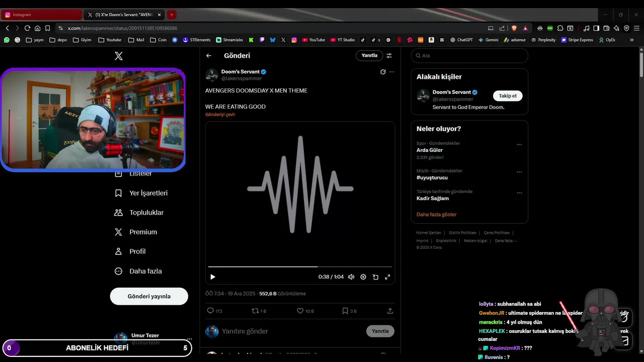The width and height of the screenshot is (644, 362).
Task: Open video player settings gear
Action: click(363, 277)
